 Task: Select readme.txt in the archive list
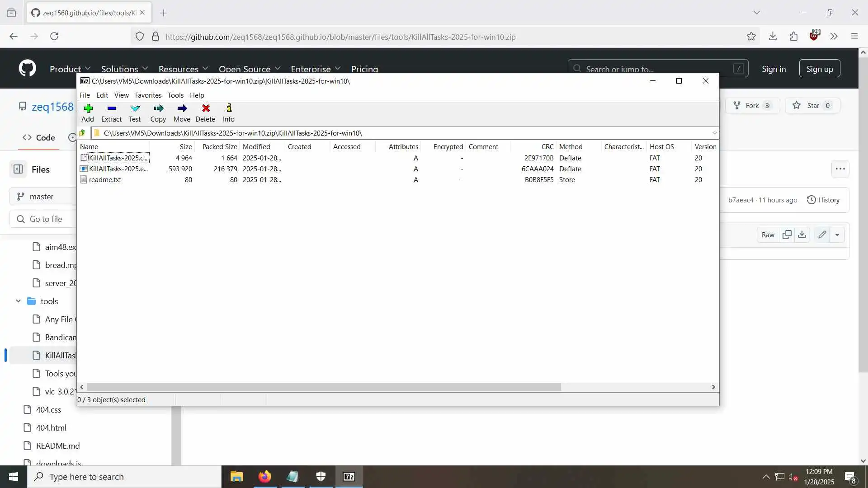[105, 180]
